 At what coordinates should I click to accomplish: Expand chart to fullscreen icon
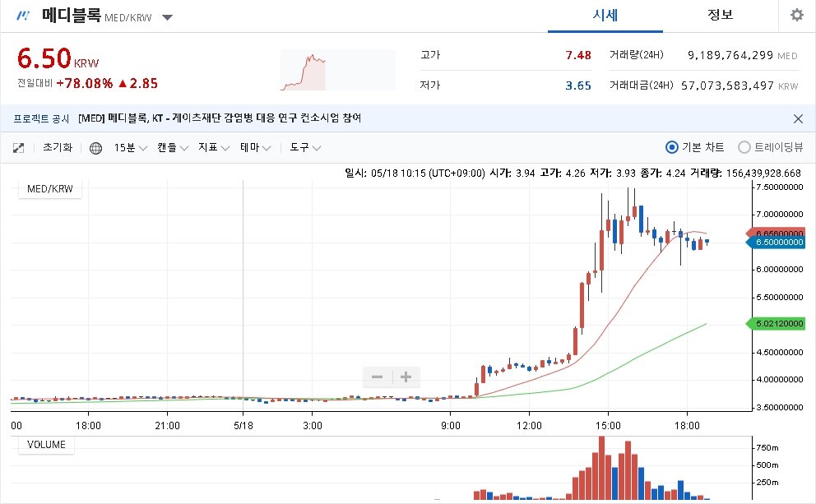coord(18,148)
